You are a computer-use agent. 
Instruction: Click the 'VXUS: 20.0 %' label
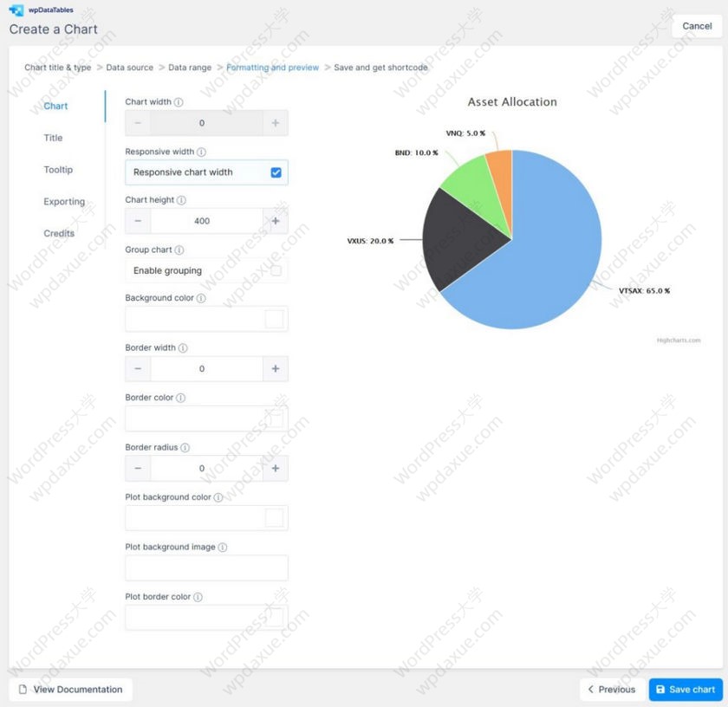point(370,241)
